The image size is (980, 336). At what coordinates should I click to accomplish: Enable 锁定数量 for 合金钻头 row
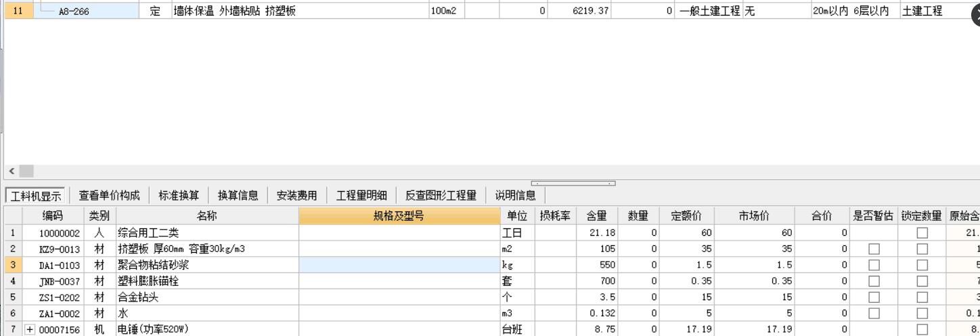922,297
